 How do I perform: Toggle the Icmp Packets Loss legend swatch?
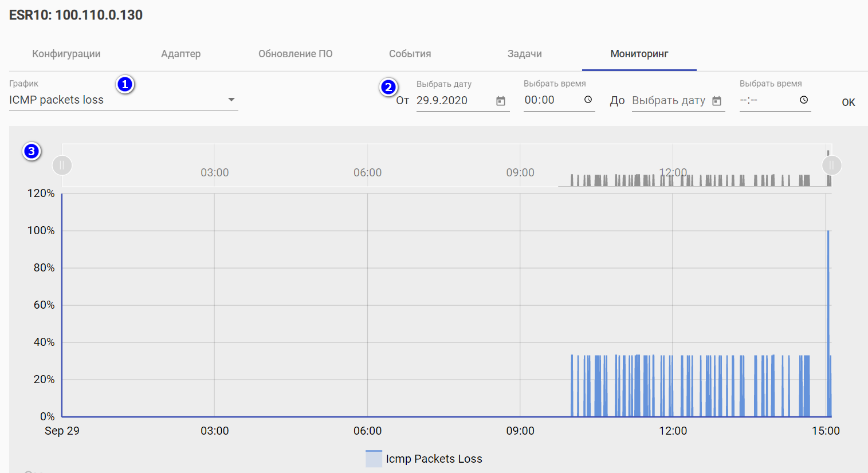[374, 459]
